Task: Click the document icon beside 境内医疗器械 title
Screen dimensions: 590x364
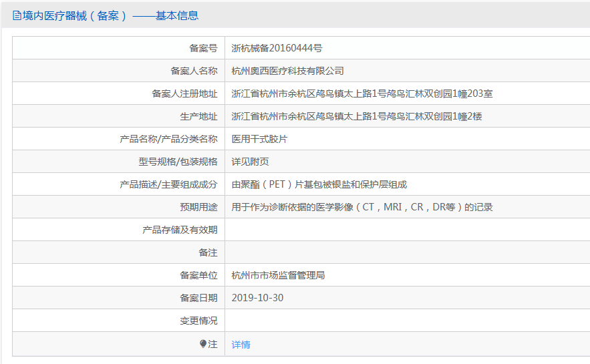Action: click(x=17, y=16)
